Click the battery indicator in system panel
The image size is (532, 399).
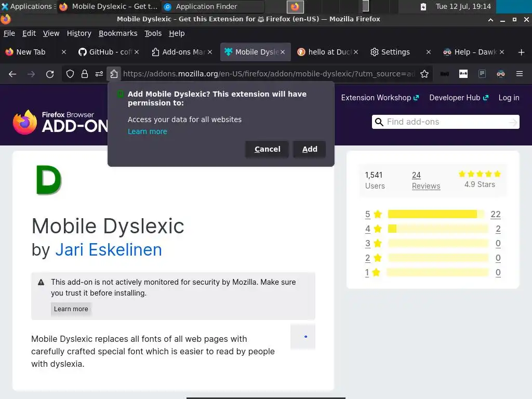(x=423, y=6)
